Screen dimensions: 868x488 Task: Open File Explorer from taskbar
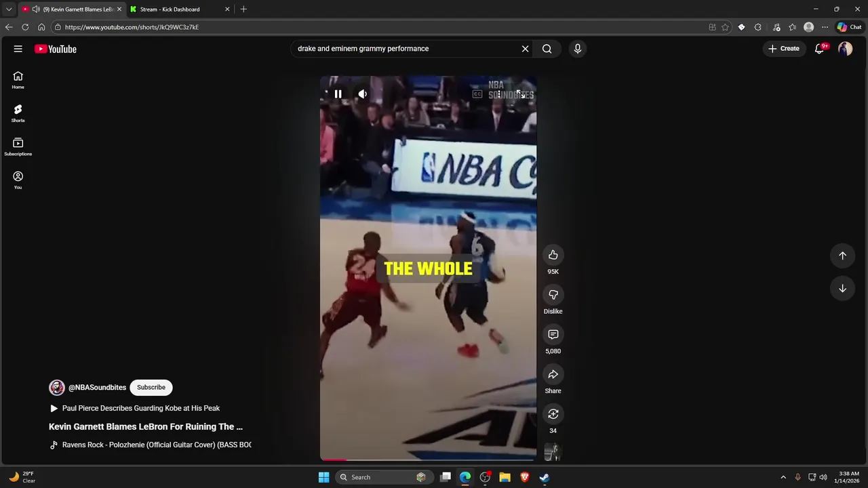tap(505, 477)
